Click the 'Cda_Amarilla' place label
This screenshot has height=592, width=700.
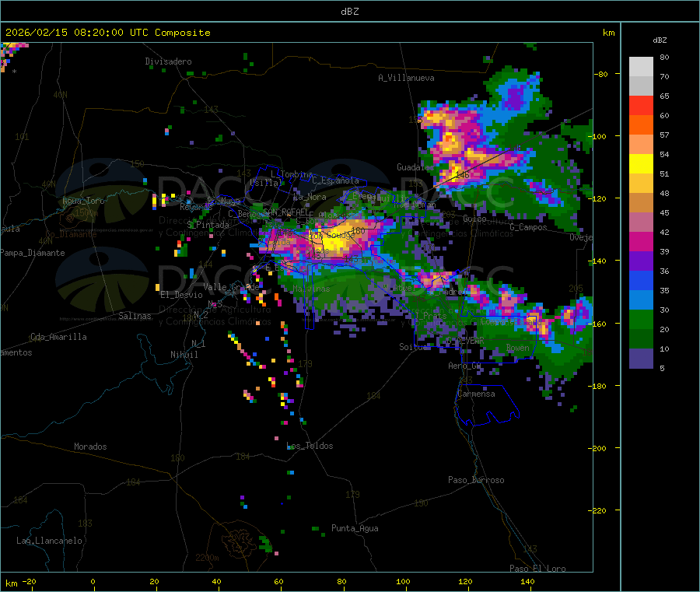(58, 337)
